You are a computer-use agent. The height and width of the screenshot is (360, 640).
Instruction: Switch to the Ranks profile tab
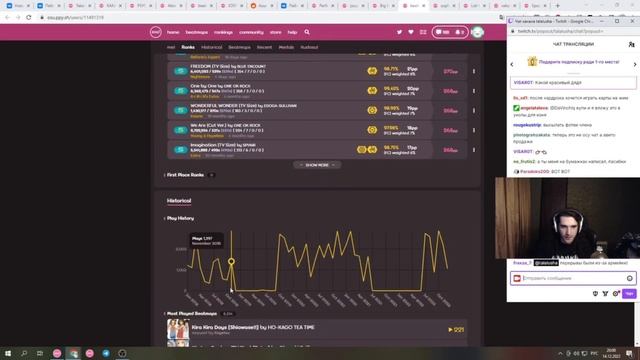[x=188, y=47]
